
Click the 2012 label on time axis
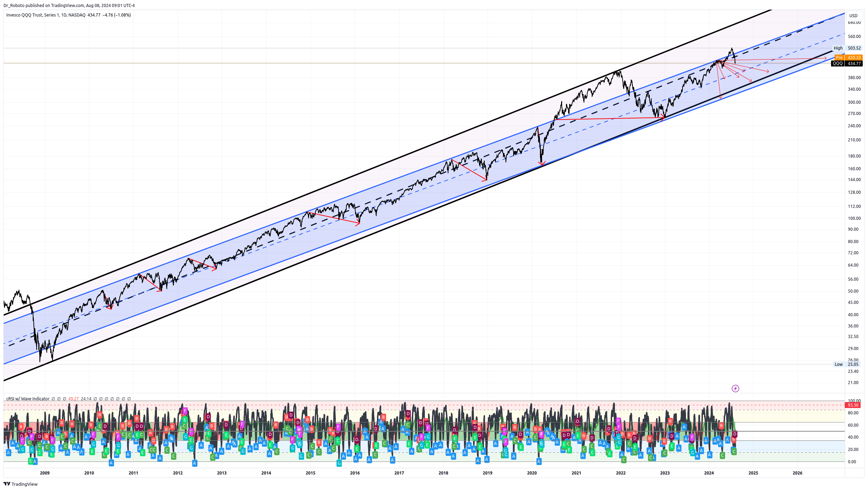tap(178, 473)
